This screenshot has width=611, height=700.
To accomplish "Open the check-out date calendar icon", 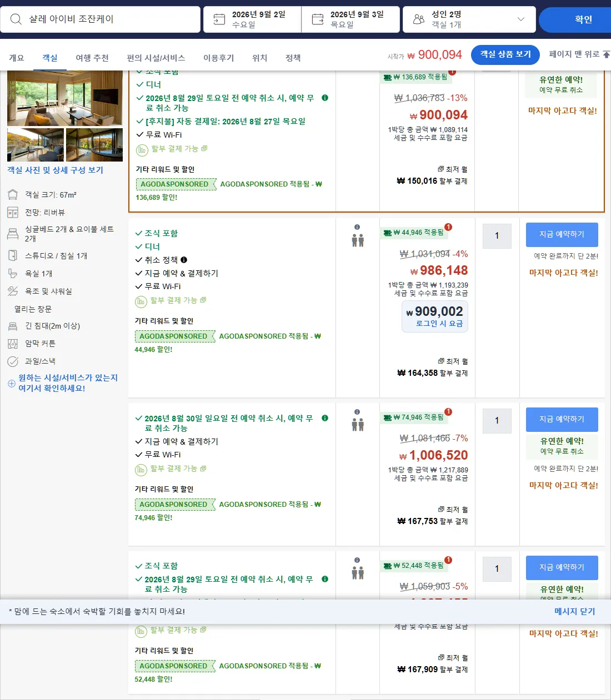I will pos(318,19).
